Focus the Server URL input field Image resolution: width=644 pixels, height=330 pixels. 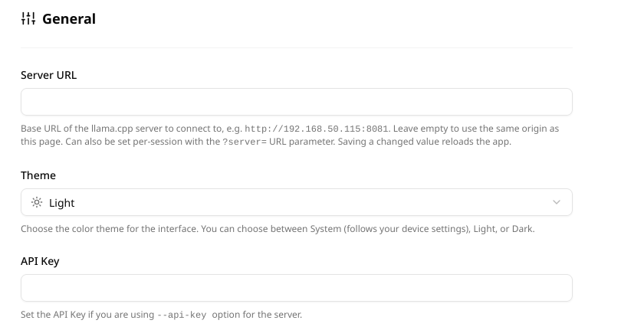297,102
